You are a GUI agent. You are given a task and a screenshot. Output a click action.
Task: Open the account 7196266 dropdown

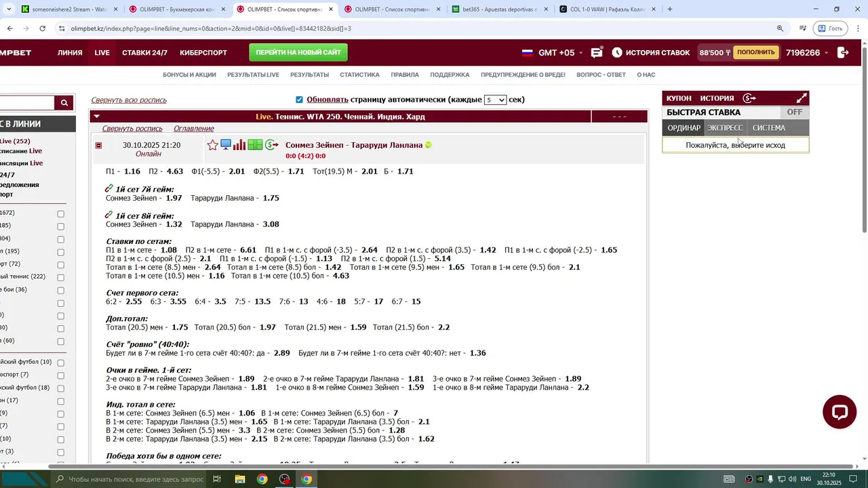808,52
